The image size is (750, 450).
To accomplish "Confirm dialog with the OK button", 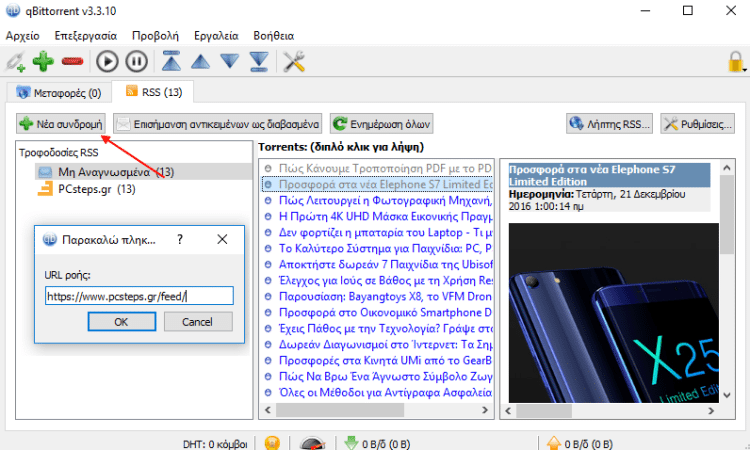I will [121, 322].
